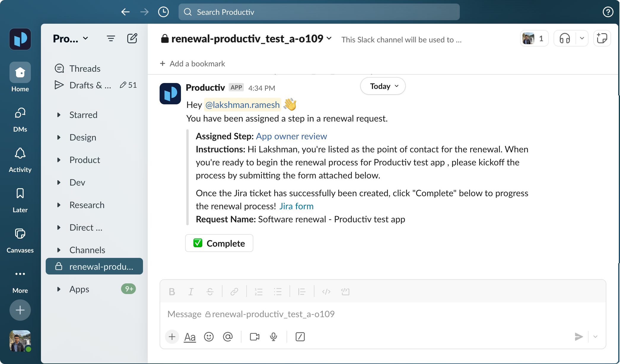Viewport: 620px width, 364px height.
Task: Open the emoji picker in composer
Action: click(x=209, y=337)
